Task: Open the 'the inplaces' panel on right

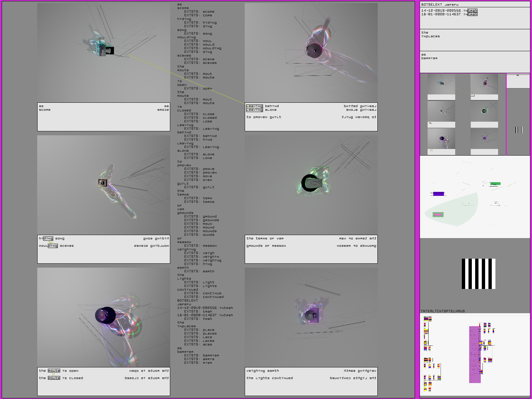Action: (x=474, y=40)
